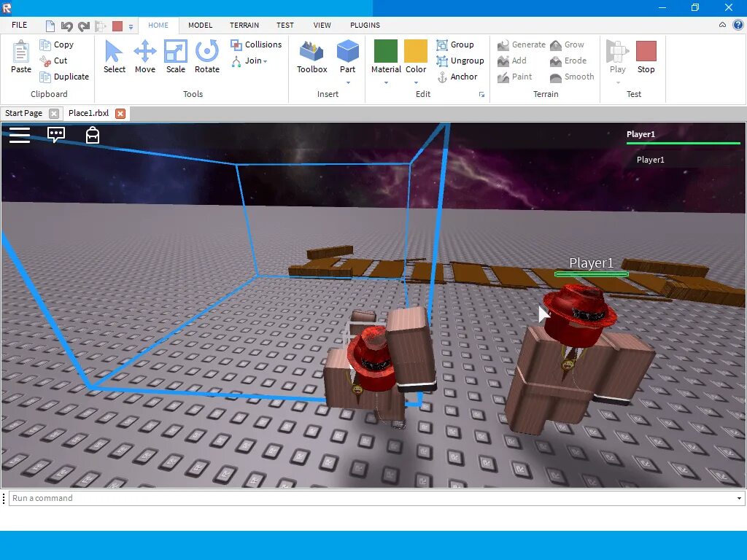The width and height of the screenshot is (747, 560).
Task: Toggle Anchor on the selection
Action: pos(457,77)
